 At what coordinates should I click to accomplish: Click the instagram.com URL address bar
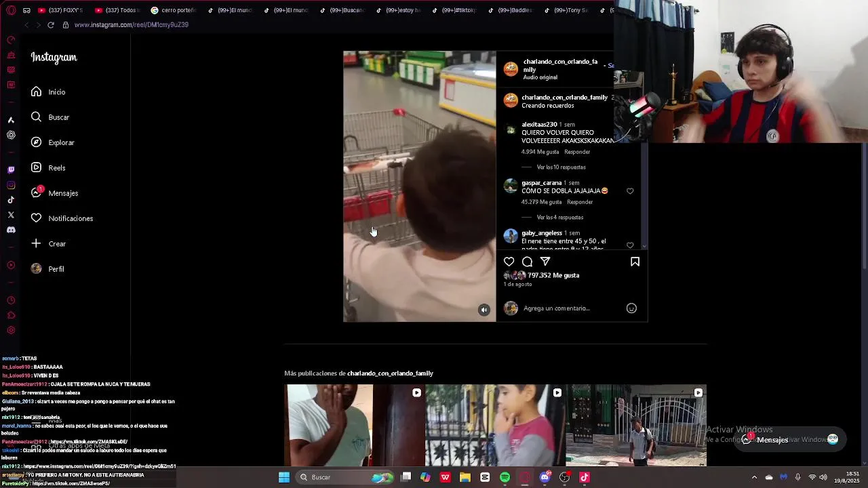[131, 25]
